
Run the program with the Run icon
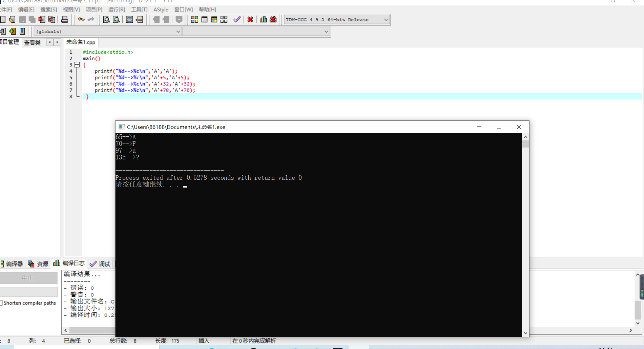click(204, 19)
